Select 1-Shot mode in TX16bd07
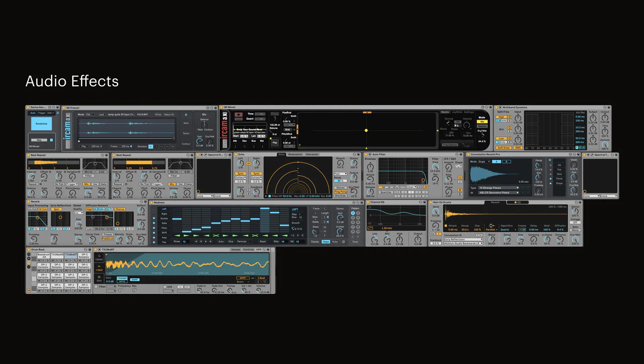Viewport: 644px width, 364px height. (x=99, y=268)
